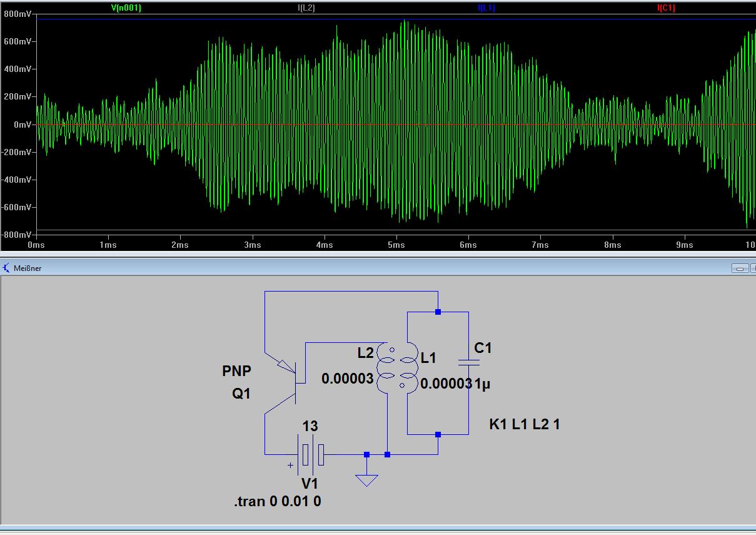Click the L1 inductor coil symbol
This screenshot has height=535, width=756.
pos(408,369)
